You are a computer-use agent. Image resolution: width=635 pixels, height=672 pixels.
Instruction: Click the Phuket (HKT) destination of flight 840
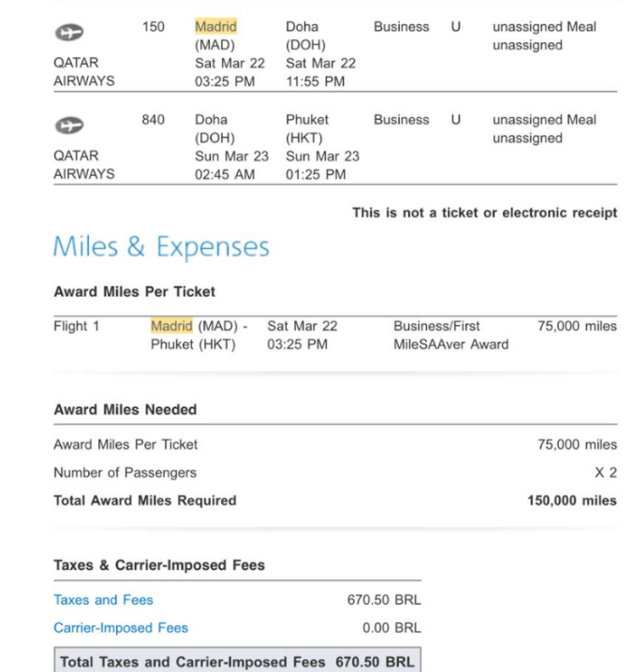pos(308,128)
